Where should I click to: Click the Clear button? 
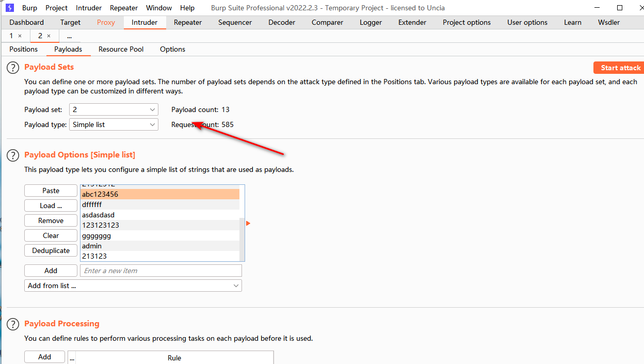pyautogui.click(x=51, y=235)
